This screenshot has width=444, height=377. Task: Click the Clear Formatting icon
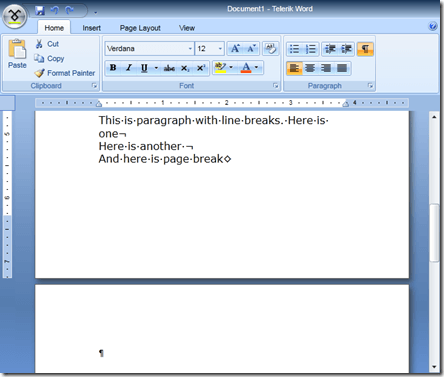click(x=271, y=49)
